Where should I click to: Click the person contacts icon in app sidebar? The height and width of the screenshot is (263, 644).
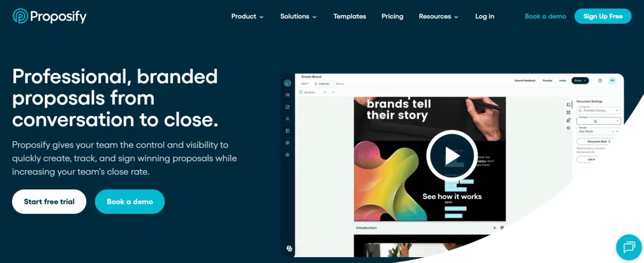pos(288,119)
